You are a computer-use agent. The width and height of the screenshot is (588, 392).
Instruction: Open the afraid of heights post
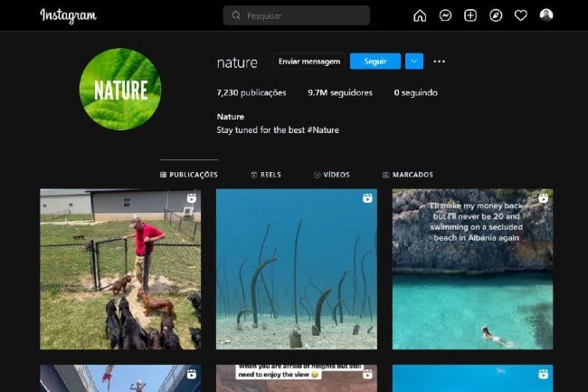296,378
